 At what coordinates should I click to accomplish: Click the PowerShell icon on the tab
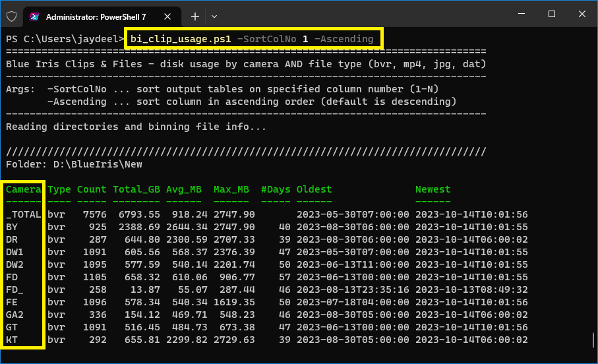pyautogui.click(x=34, y=16)
